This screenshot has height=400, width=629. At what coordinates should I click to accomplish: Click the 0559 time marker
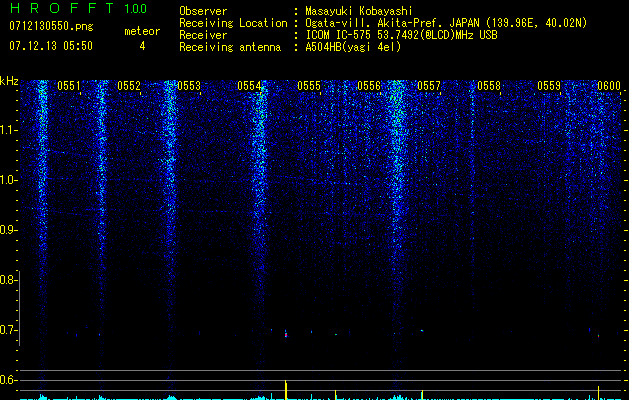coord(549,86)
